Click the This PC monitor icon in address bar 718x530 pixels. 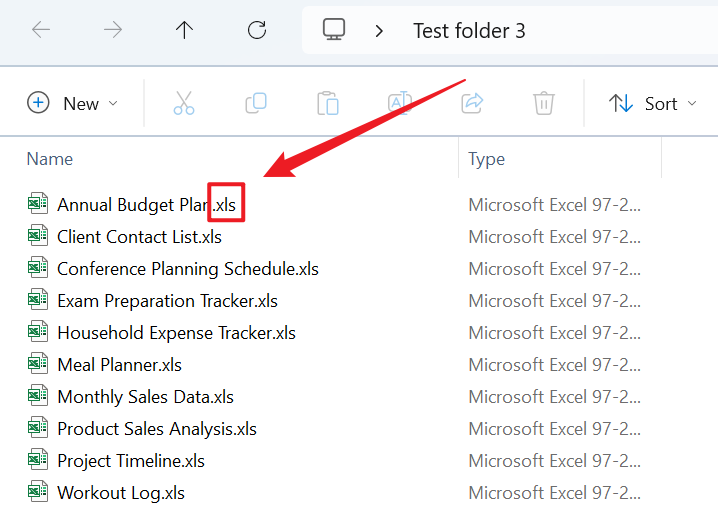point(334,30)
